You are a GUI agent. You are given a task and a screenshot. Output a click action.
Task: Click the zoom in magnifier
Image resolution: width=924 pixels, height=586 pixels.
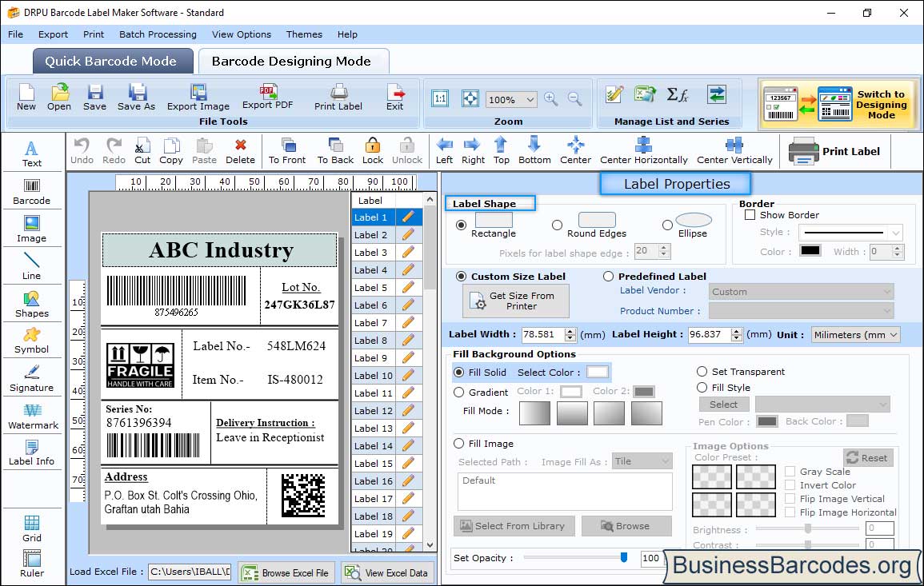(551, 99)
